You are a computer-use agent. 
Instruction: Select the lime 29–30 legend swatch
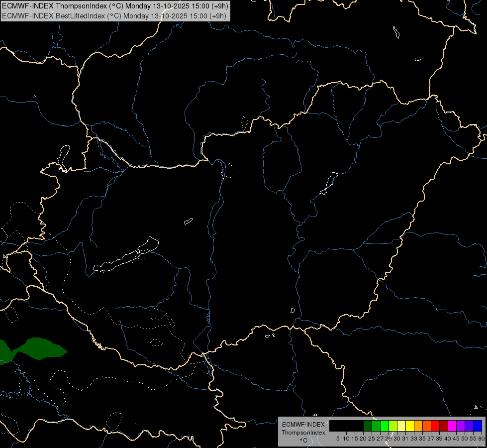(393, 426)
